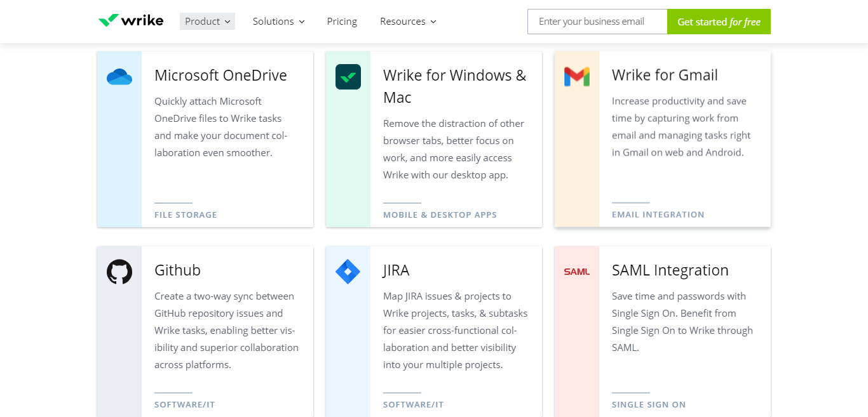
Task: Click SOFTWARE/IT label under JIRA
Action: [413, 404]
